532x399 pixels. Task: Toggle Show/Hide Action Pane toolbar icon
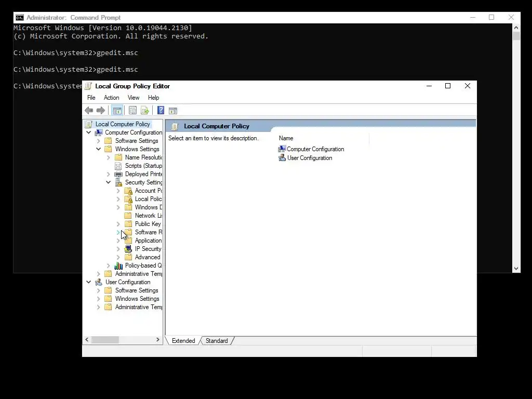pyautogui.click(x=173, y=111)
